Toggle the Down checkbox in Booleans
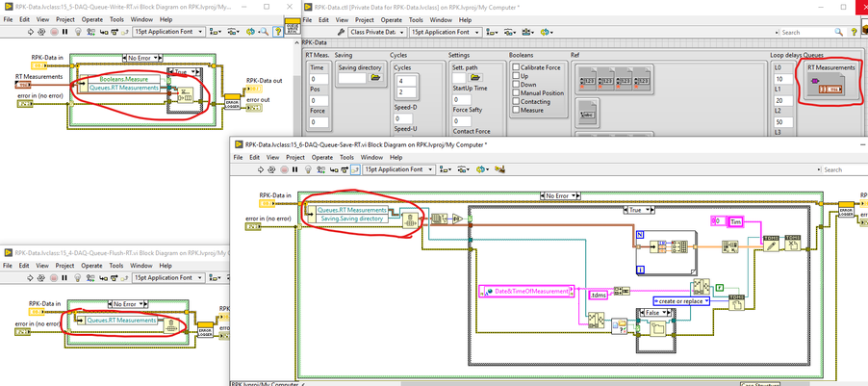Image resolution: width=868 pixels, height=386 pixels. tap(516, 85)
